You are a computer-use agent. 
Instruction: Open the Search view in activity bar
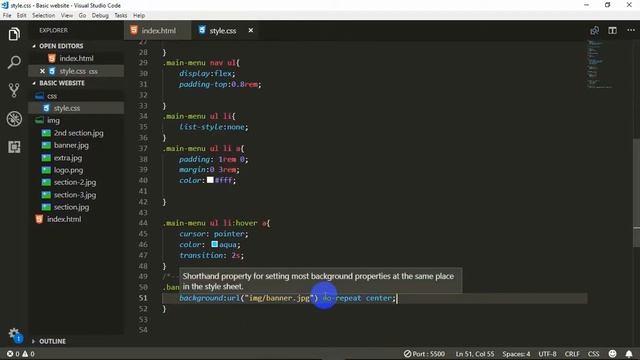pyautogui.click(x=14, y=62)
